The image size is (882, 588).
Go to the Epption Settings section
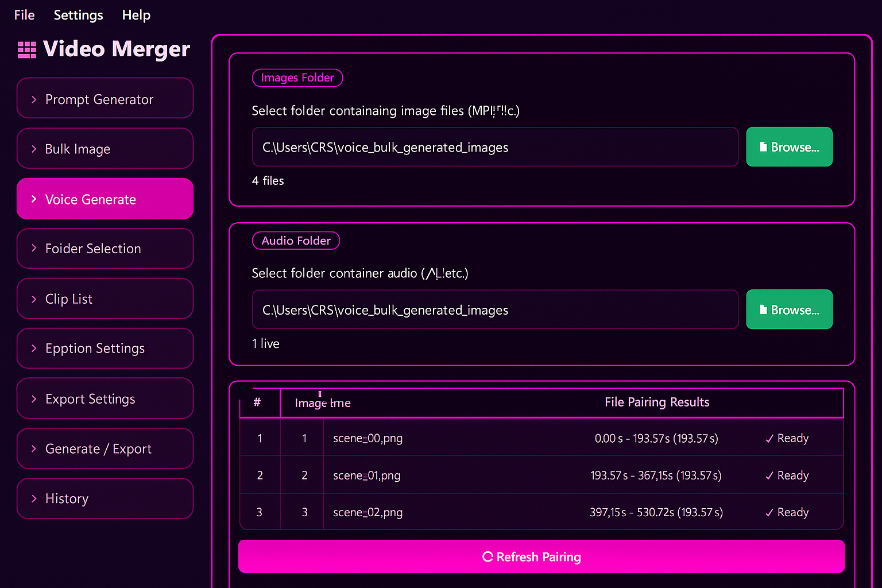pyautogui.click(x=105, y=348)
